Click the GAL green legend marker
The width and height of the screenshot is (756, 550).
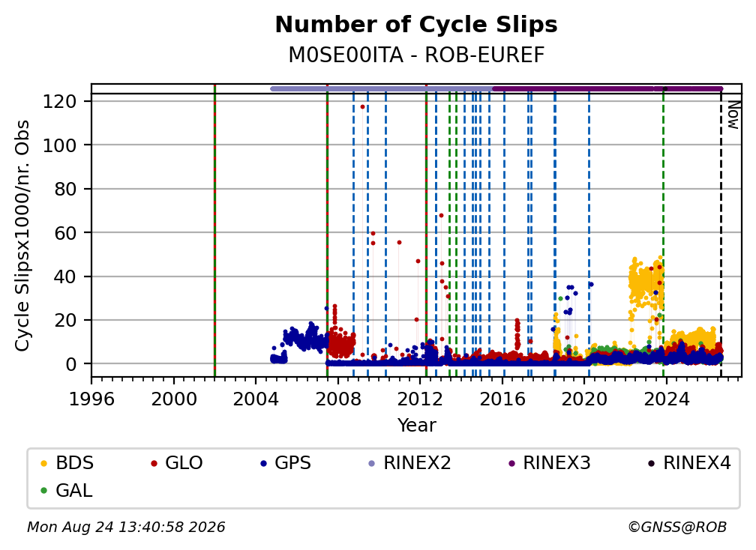click(x=43, y=491)
